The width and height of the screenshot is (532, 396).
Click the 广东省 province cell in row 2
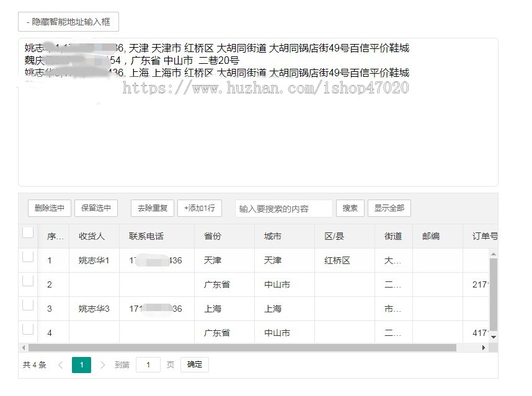(x=224, y=284)
